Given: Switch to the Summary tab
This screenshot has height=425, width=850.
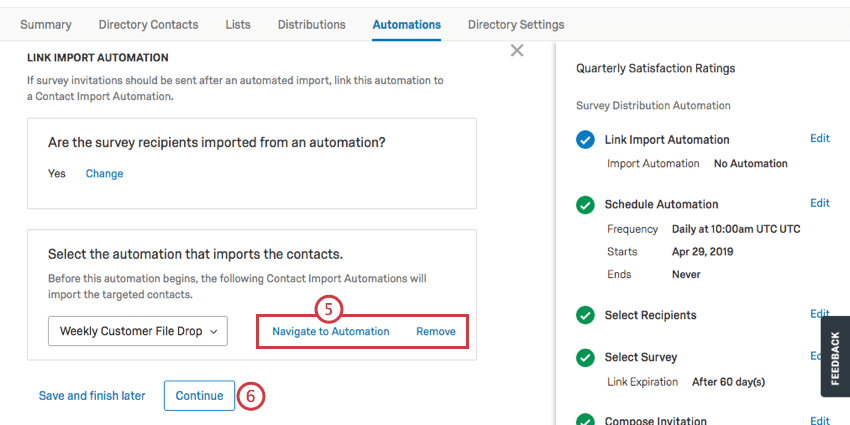Looking at the screenshot, I should (x=46, y=24).
